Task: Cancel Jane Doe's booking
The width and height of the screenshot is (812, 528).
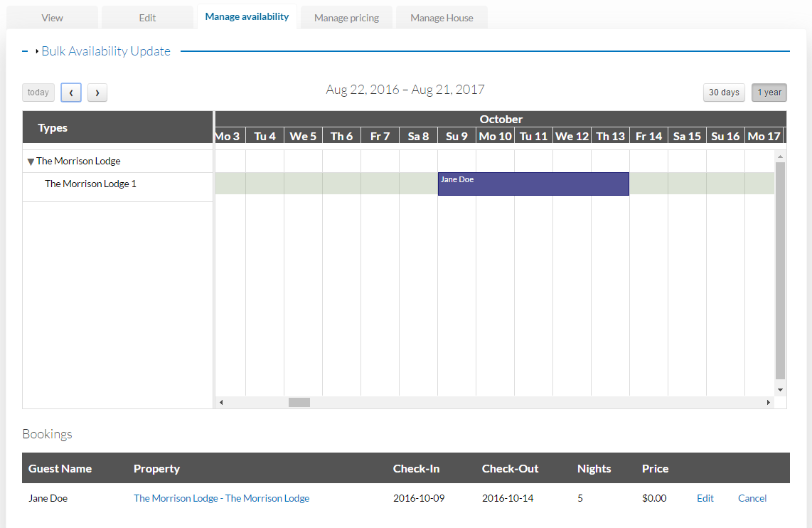Action: coord(752,498)
